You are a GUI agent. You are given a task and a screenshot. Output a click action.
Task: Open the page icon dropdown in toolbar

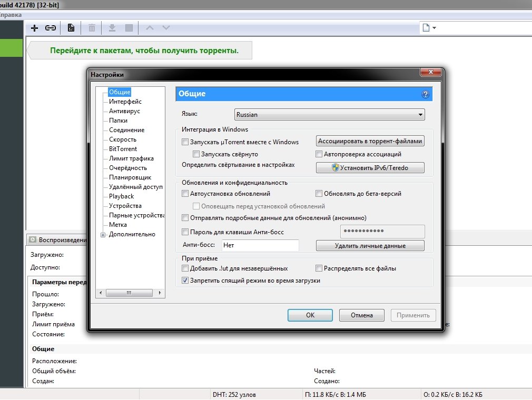(x=429, y=28)
